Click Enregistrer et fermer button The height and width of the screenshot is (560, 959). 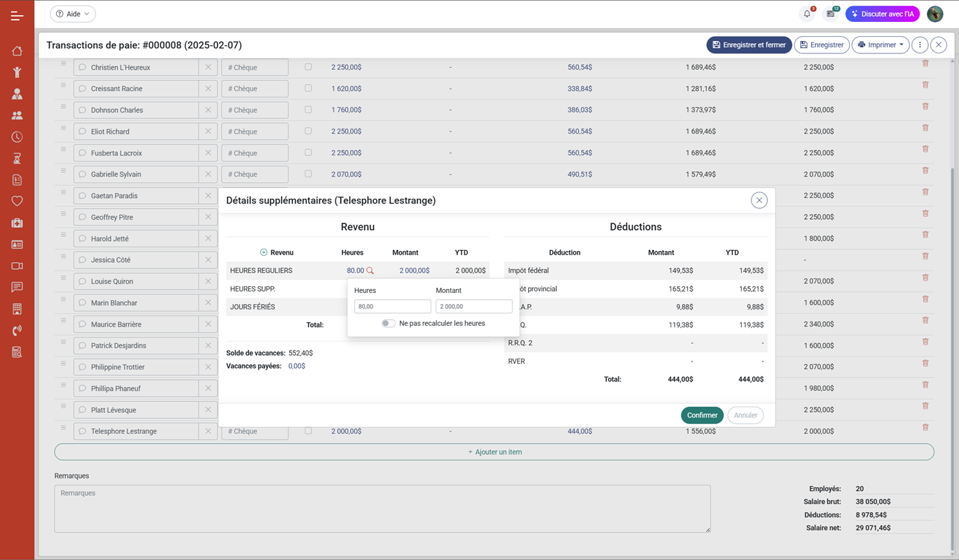pyautogui.click(x=749, y=45)
